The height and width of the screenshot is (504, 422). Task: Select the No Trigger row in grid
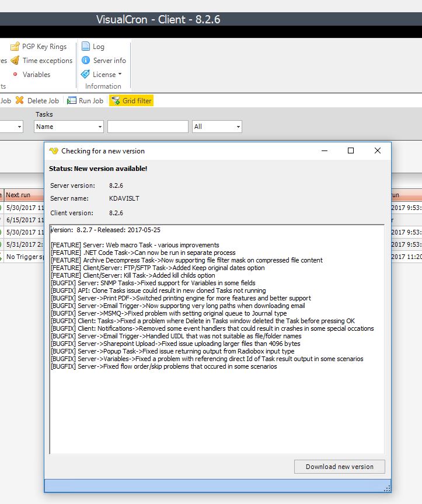click(22, 257)
